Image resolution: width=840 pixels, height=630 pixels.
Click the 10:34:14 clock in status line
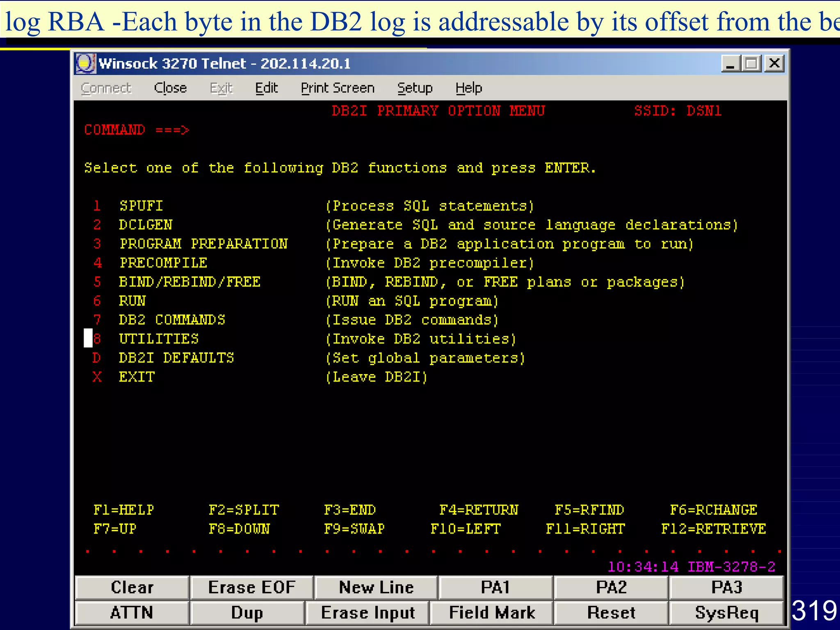(x=643, y=567)
